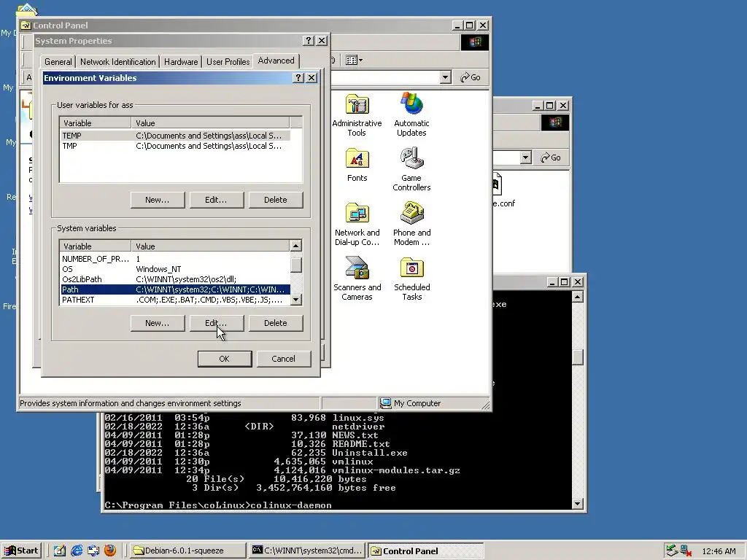Open the Start menu
747x560 pixels.
point(21,551)
